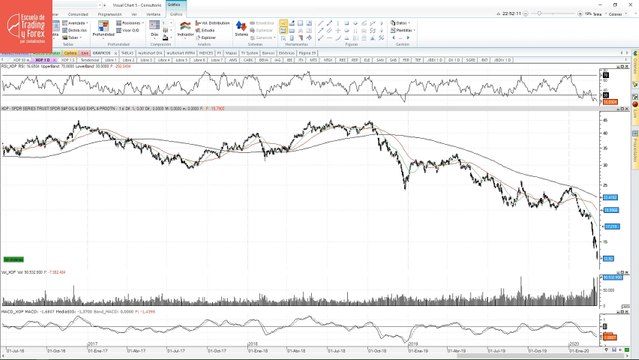Go to previous item in Gestión

pos(394,38)
